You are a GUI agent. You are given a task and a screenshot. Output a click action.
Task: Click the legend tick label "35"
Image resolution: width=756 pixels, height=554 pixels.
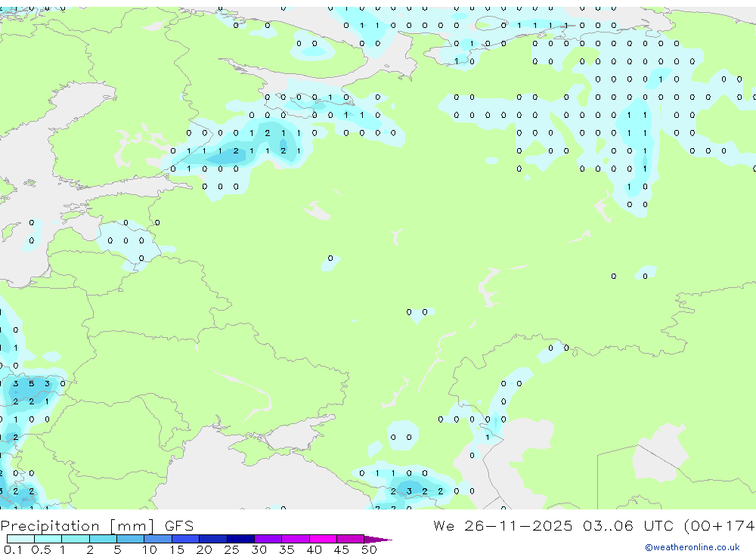click(x=287, y=549)
